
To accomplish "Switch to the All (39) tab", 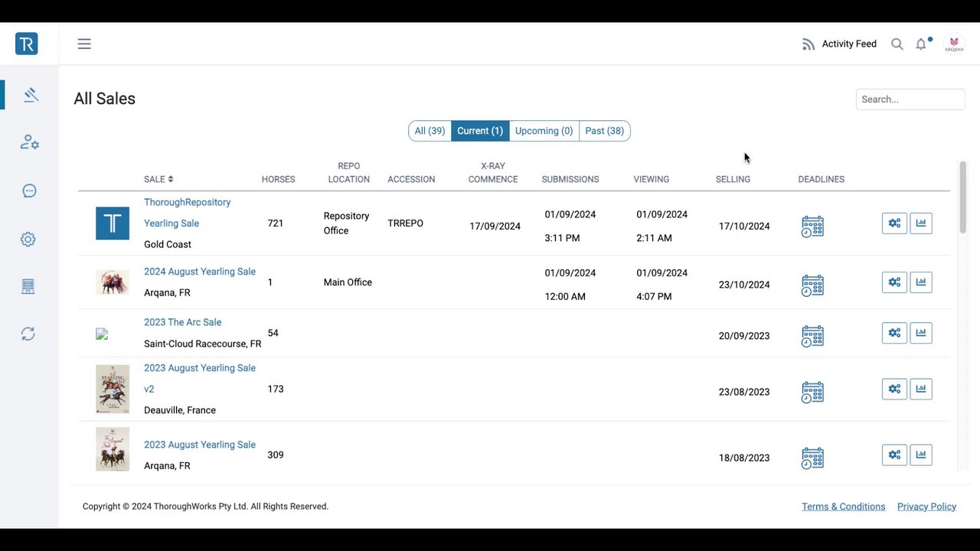I will click(430, 131).
